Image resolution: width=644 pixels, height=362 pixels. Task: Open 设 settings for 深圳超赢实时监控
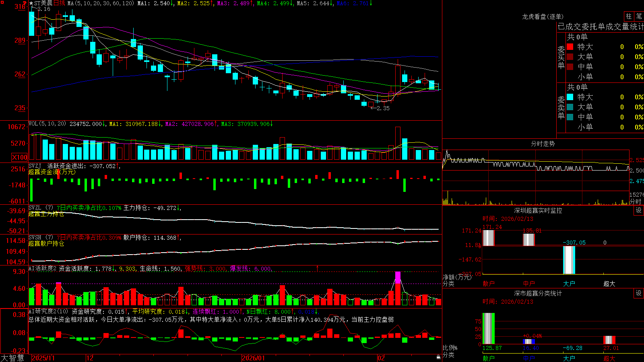pyautogui.click(x=639, y=210)
